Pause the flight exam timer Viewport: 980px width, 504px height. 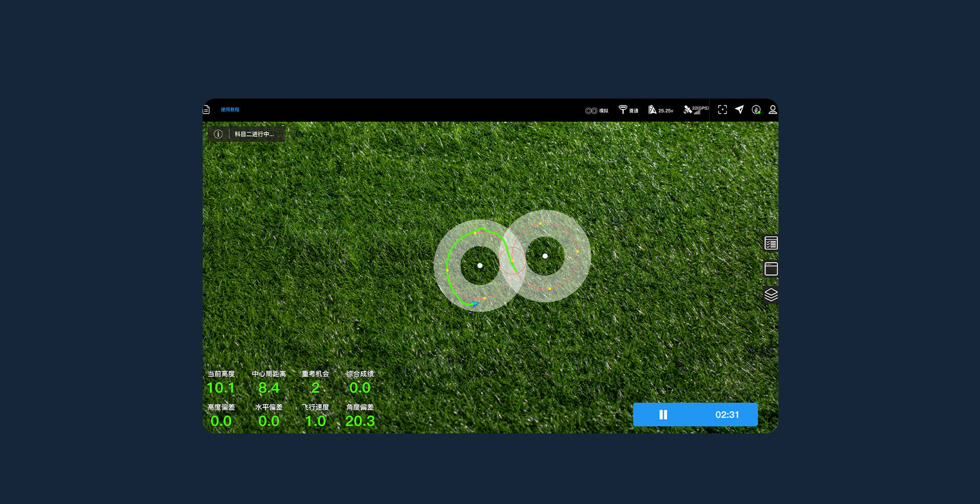pyautogui.click(x=663, y=415)
